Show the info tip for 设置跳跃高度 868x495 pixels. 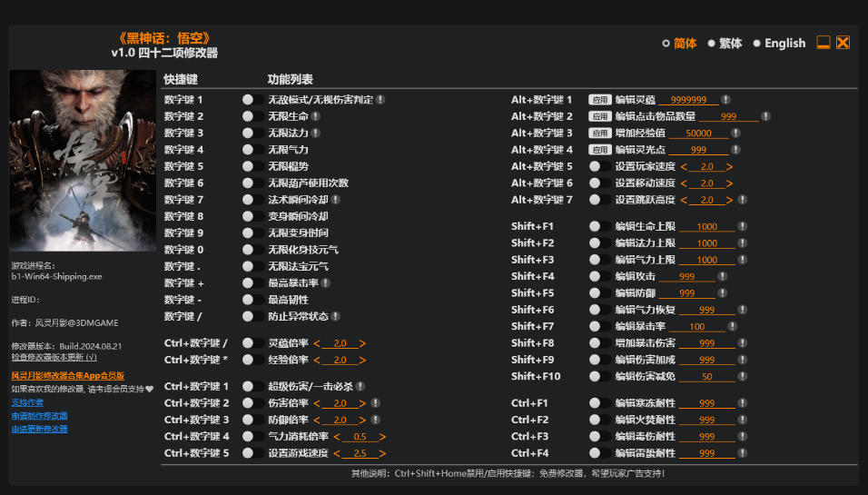click(743, 199)
